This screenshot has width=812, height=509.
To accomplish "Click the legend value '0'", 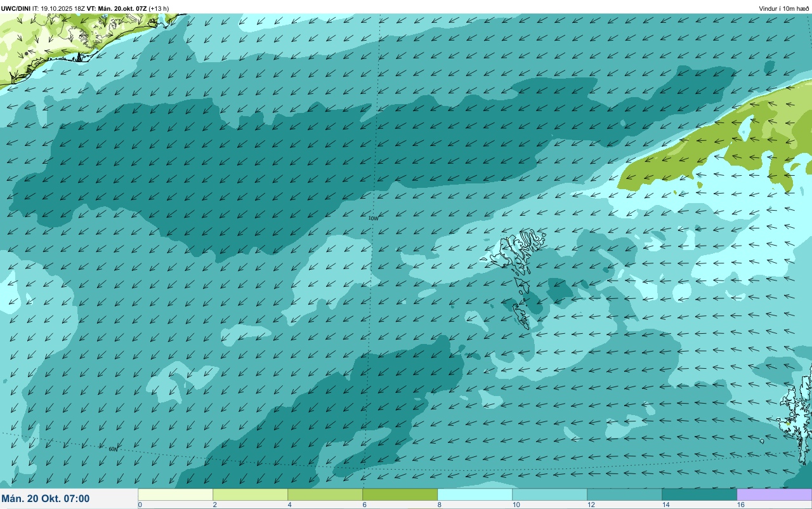I will pos(140,505).
